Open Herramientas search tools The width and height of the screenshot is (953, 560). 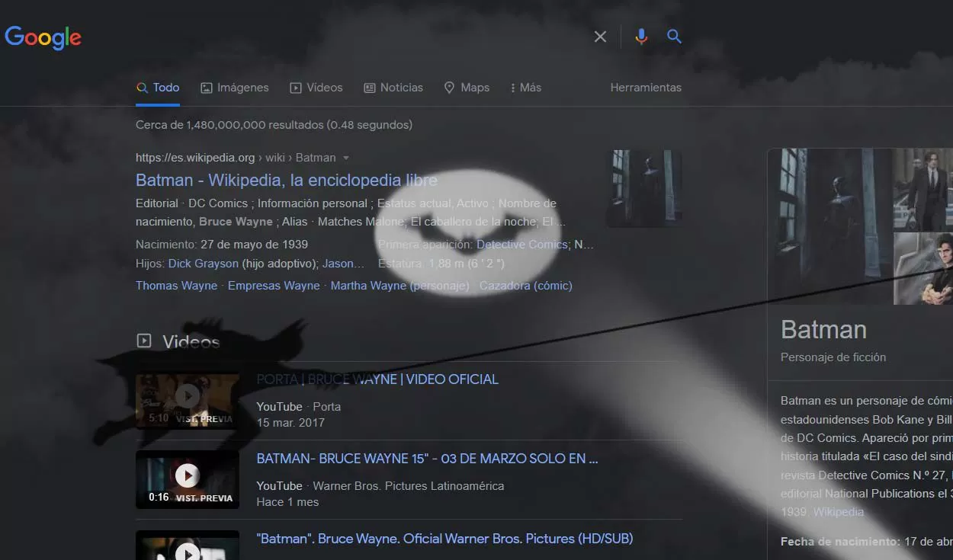coord(645,88)
